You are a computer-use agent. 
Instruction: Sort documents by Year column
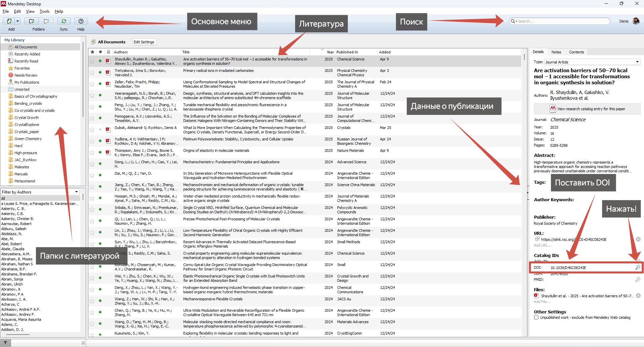click(330, 52)
